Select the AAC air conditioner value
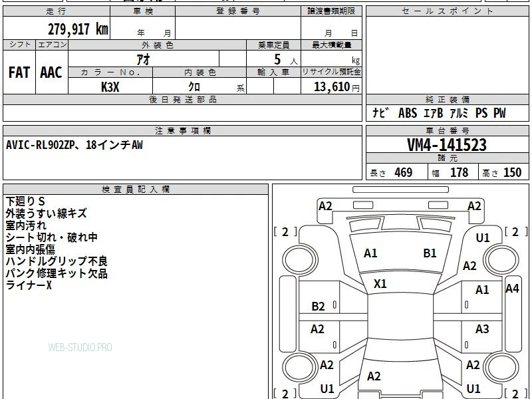This screenshot has width=532, height=399. pyautogui.click(x=51, y=72)
